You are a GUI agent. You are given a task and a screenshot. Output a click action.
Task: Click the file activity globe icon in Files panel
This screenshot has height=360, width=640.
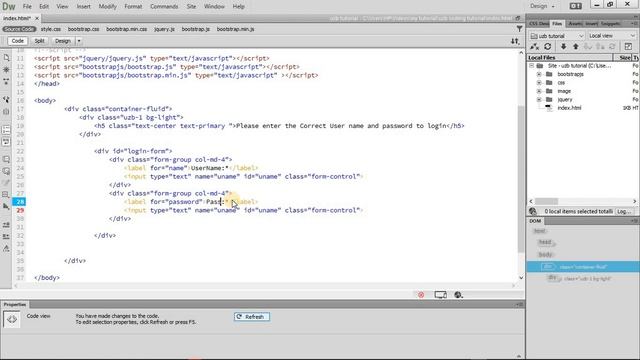(533, 211)
